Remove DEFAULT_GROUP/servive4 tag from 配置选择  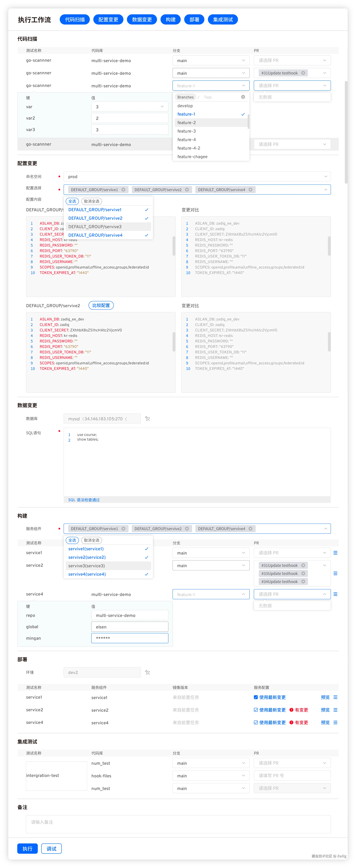pyautogui.click(x=250, y=190)
